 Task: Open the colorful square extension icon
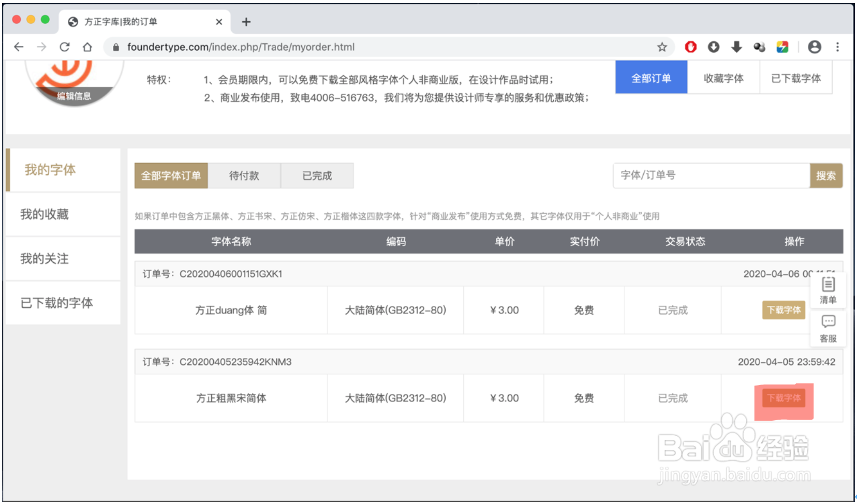coord(782,47)
